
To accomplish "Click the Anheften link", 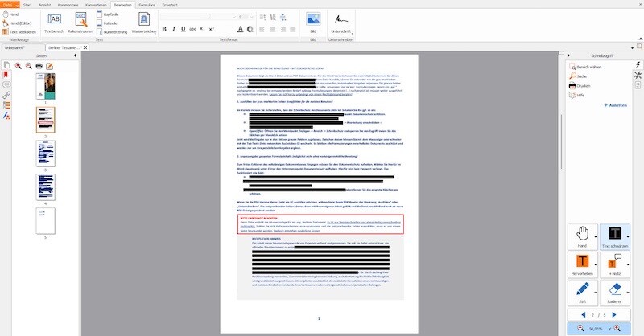I will coord(615,105).
